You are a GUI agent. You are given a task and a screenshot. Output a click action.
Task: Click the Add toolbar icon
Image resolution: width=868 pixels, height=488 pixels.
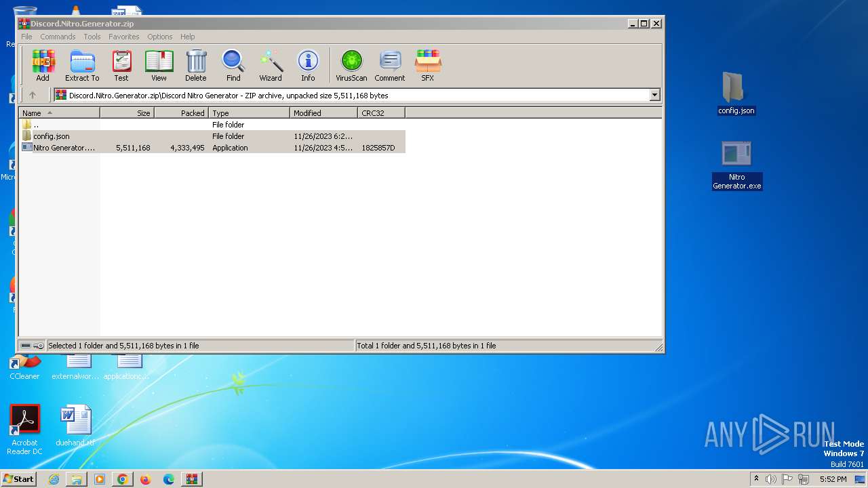pos(43,66)
